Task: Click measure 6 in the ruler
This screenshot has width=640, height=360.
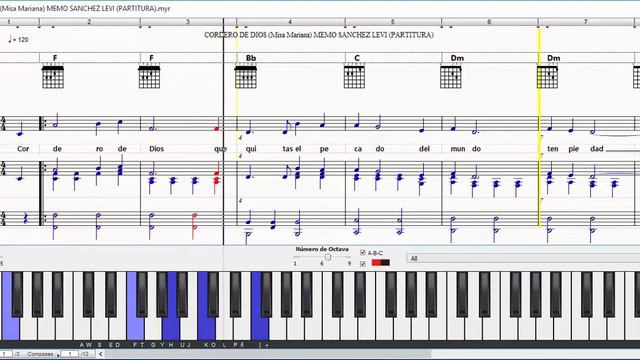Action: (489, 22)
